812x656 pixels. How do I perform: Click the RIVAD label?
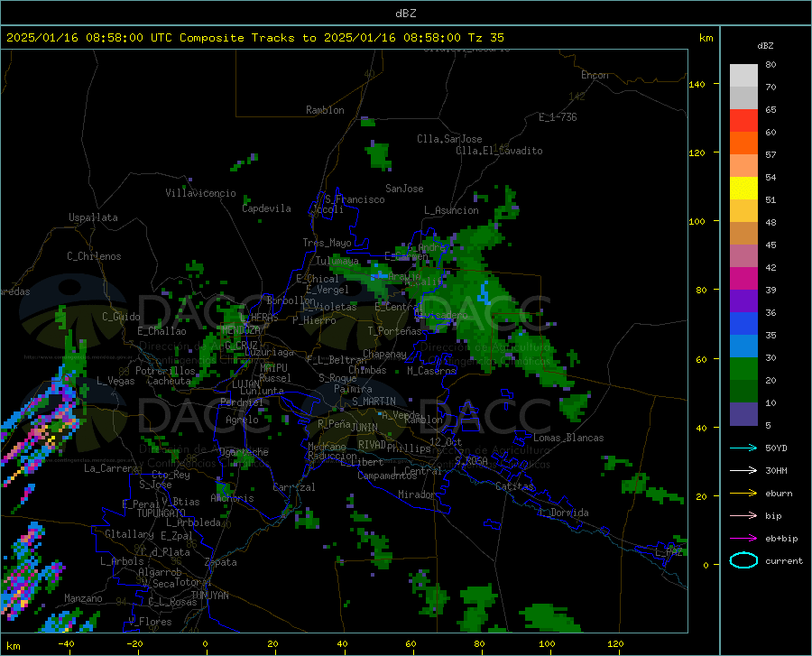[x=372, y=445]
